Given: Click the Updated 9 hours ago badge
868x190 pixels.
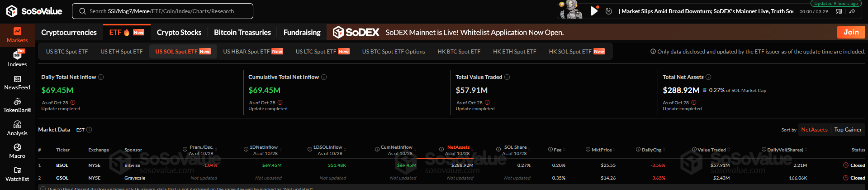Looking at the screenshot, I should (836, 3).
